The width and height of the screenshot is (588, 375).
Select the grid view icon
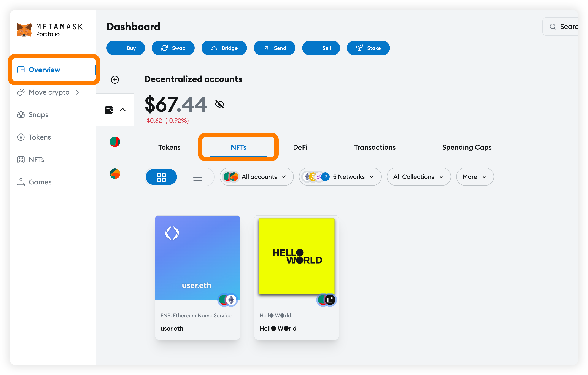pyautogui.click(x=162, y=176)
